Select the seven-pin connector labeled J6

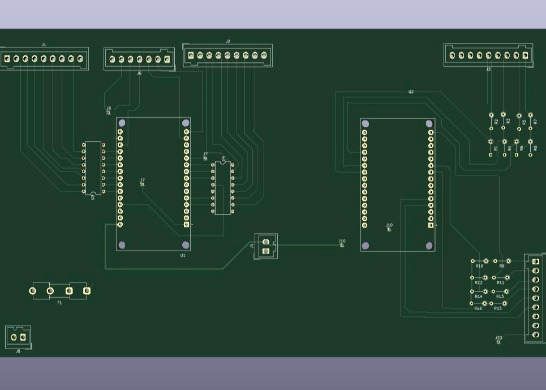(139, 59)
